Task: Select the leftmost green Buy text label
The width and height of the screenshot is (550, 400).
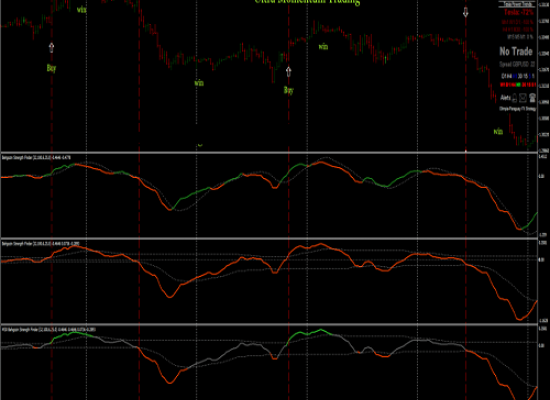Action: pos(51,68)
